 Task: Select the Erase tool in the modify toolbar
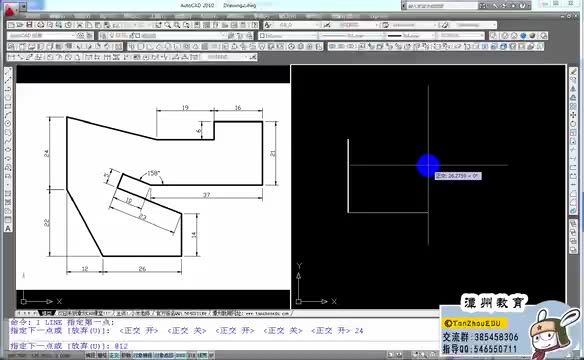tap(573, 71)
